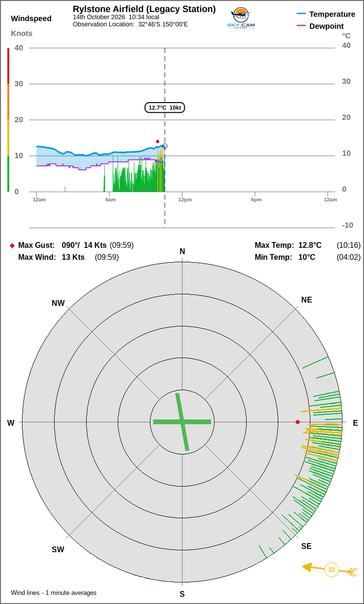Click the SE compass label
This screenshot has width=364, height=604.
(307, 546)
